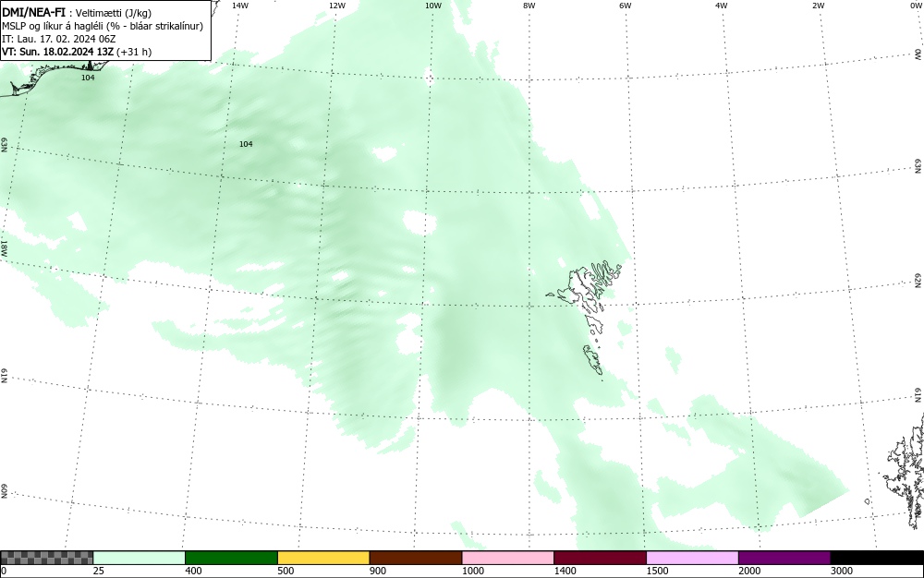Click the Shetland coastline at right edge
Screen dimensions: 924x578
[905, 471]
